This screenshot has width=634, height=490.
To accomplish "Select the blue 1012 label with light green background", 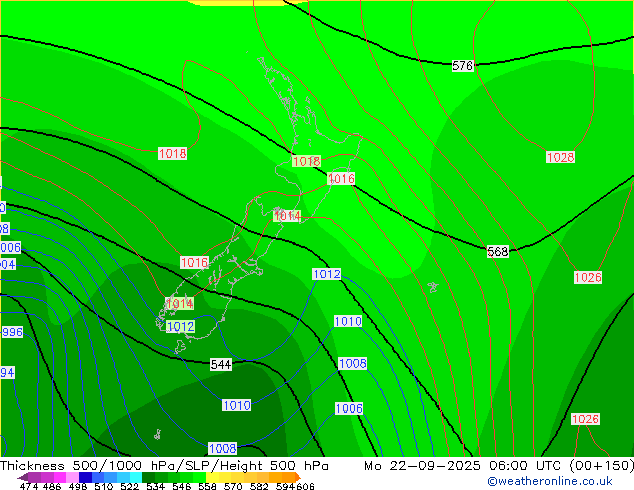I will click(x=180, y=326).
